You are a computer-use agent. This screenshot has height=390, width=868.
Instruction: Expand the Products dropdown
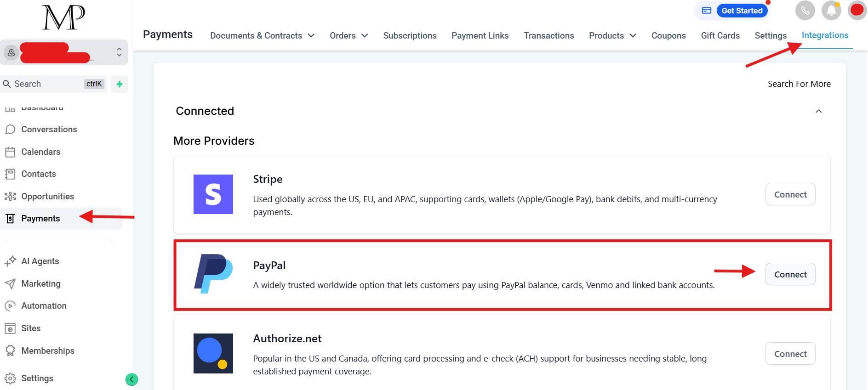(633, 36)
